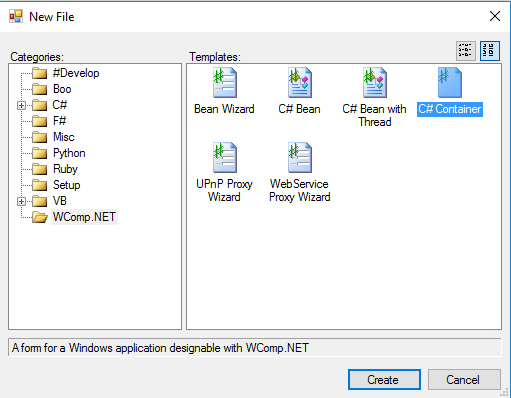
Task: Select the F# category
Action: coord(60,121)
